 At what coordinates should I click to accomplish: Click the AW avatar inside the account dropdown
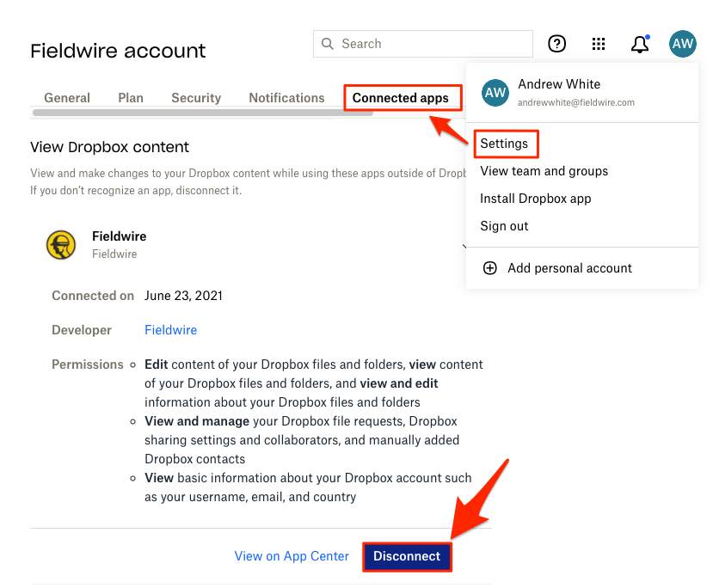click(495, 93)
